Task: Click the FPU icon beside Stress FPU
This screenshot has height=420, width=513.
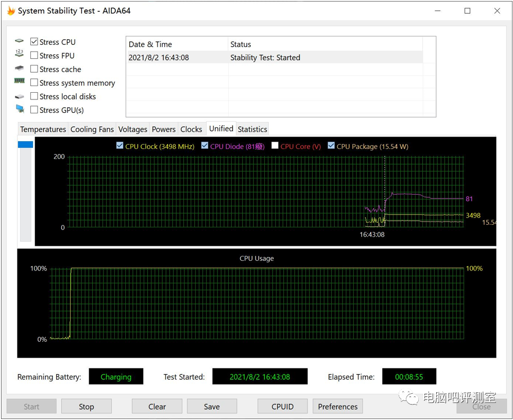Action: pos(19,53)
